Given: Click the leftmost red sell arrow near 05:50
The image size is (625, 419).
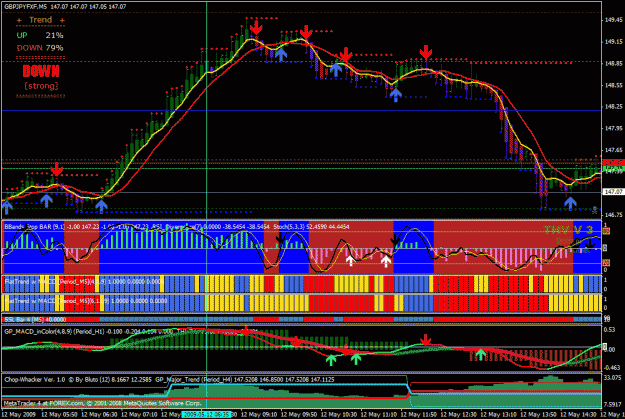Looking at the screenshot, I should (57, 169).
